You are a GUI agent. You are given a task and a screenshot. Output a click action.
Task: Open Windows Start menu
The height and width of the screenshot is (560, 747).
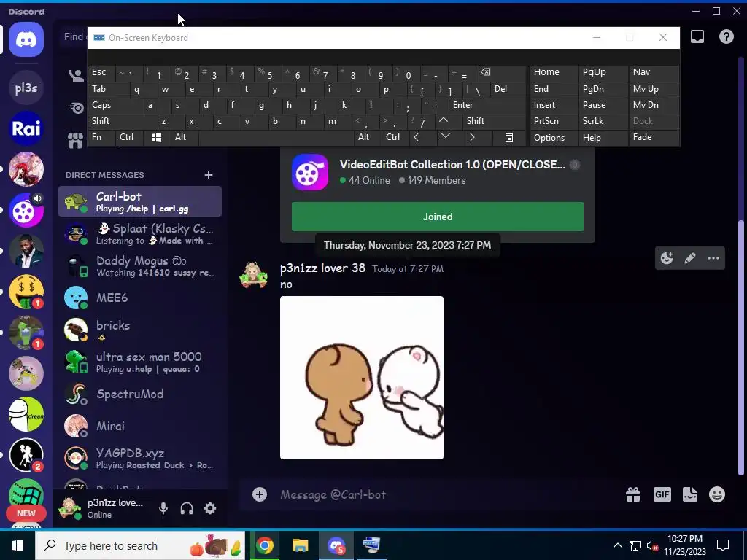point(18,545)
